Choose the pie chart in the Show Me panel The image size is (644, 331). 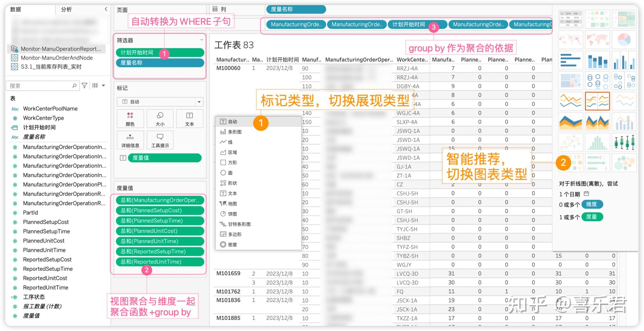pyautogui.click(x=624, y=40)
